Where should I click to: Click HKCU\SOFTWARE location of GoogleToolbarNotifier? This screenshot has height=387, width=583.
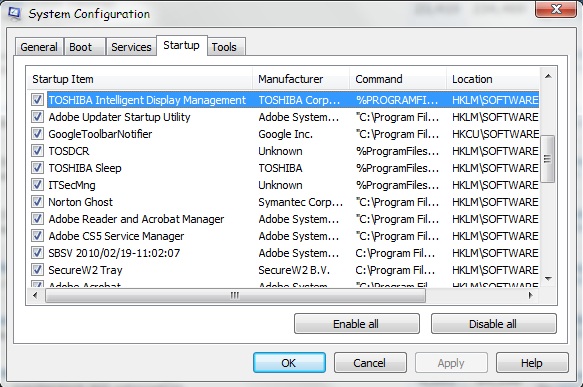pyautogui.click(x=495, y=134)
